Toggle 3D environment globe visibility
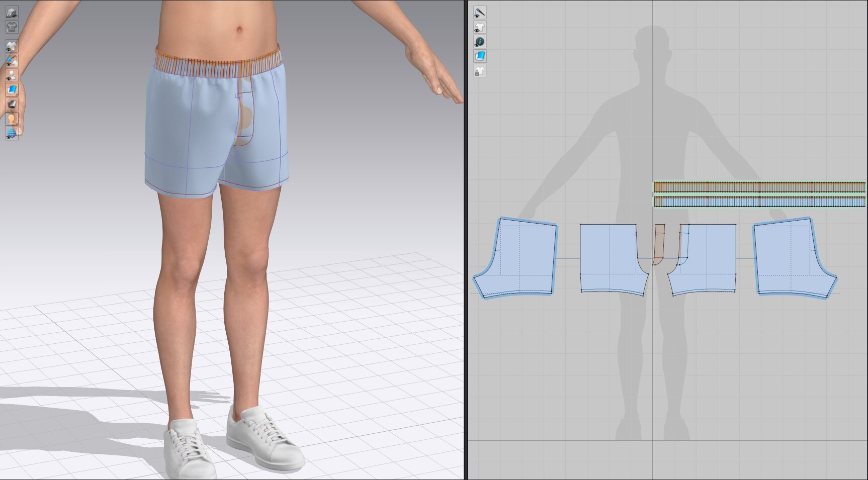The image size is (868, 480). [x=12, y=134]
